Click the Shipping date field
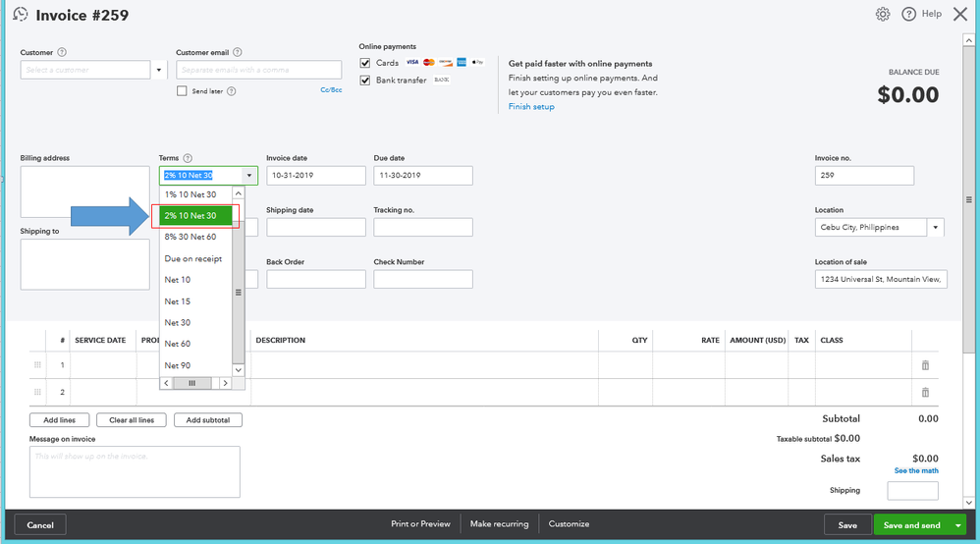Screen dimensions: 980x544 315,228
